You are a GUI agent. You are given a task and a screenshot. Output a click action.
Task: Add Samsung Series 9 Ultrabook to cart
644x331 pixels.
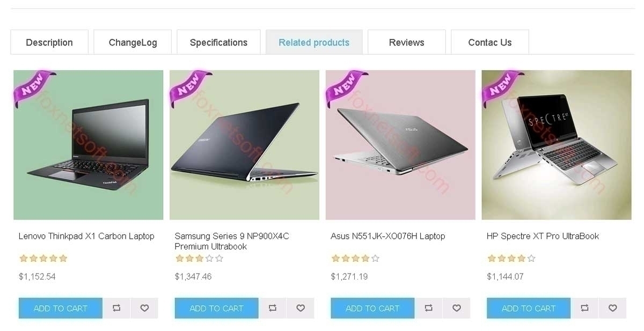(x=216, y=308)
